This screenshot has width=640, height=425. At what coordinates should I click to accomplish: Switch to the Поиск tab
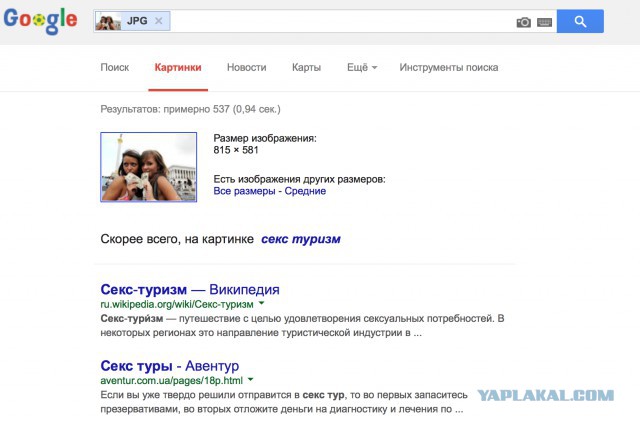coord(115,67)
